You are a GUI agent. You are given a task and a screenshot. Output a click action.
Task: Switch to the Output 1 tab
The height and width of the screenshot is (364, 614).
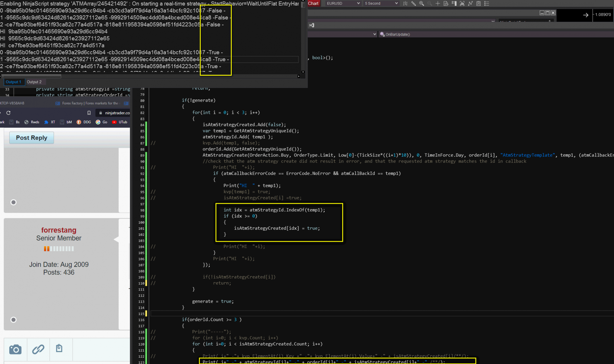click(x=13, y=82)
